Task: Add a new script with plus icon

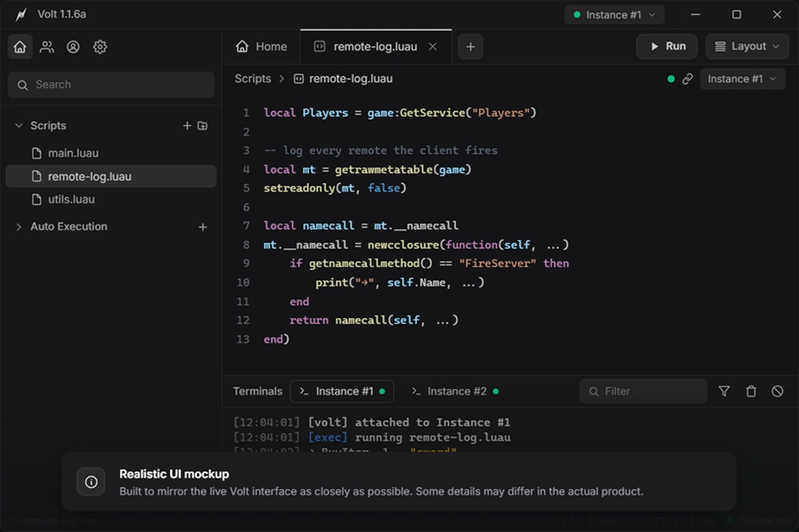Action: coord(187,125)
